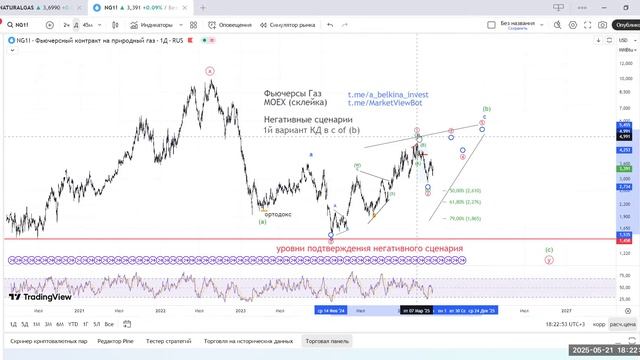Image resolution: width=640 pixels, height=360 pixels.
Task: Expand the Без названия layout dropdown
Action: click(542, 25)
